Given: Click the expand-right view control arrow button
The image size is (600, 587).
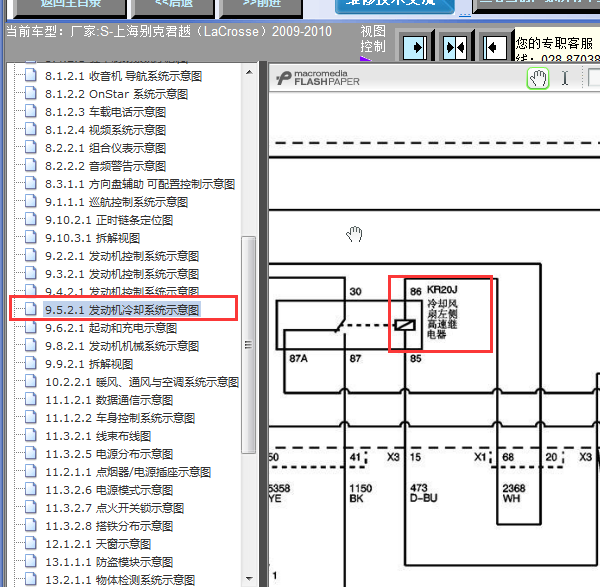Looking at the screenshot, I should point(416,47).
